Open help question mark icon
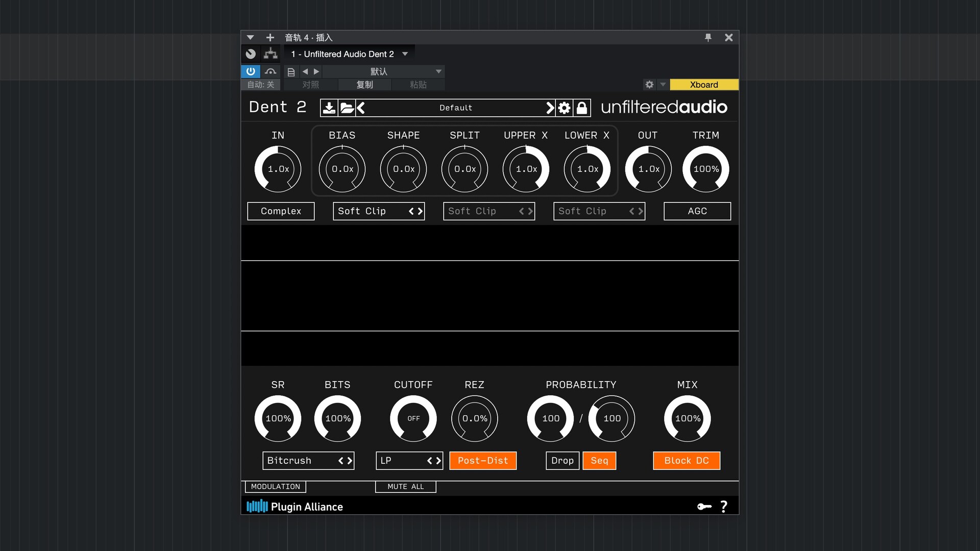The height and width of the screenshot is (551, 980). pos(724,507)
